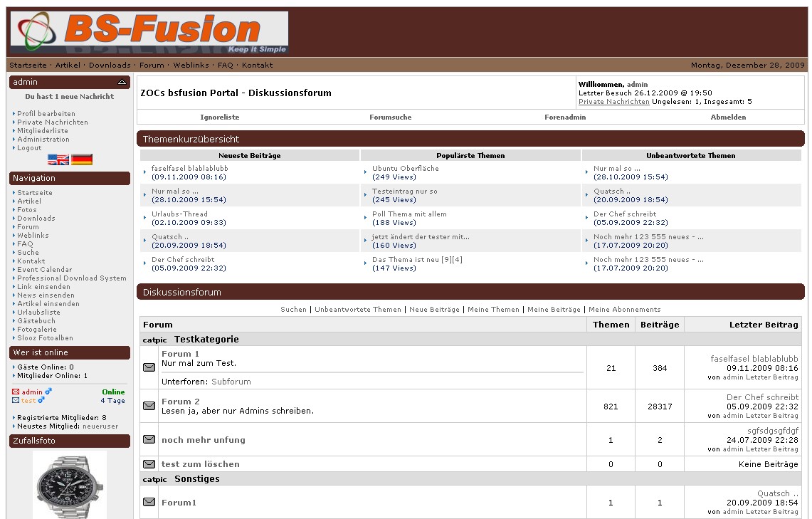Click the BS-Fusion logo banner
The image size is (812, 519).
(x=149, y=32)
